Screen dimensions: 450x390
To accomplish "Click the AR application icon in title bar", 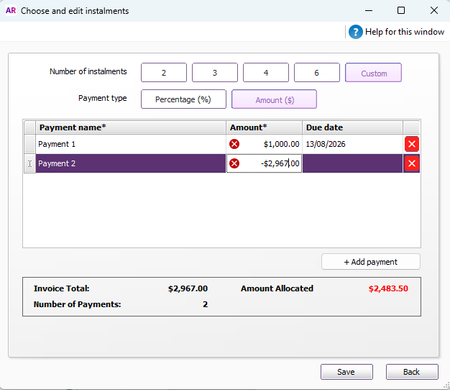I will pyautogui.click(x=11, y=11).
